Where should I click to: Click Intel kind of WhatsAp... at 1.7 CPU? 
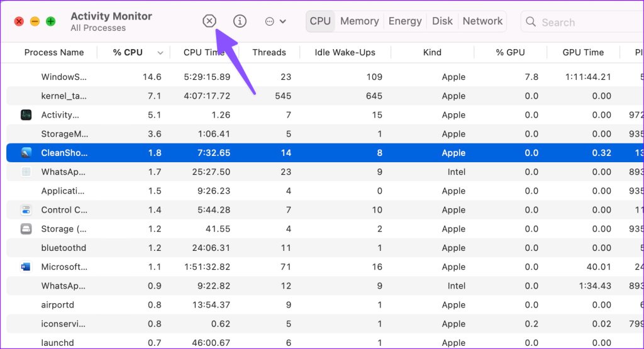[x=457, y=172]
